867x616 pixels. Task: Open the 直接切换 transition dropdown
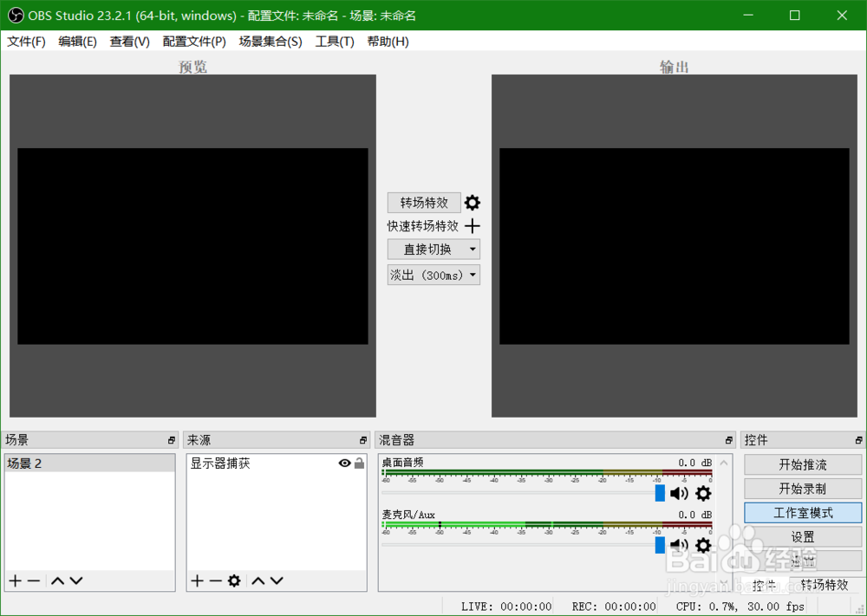(x=433, y=250)
